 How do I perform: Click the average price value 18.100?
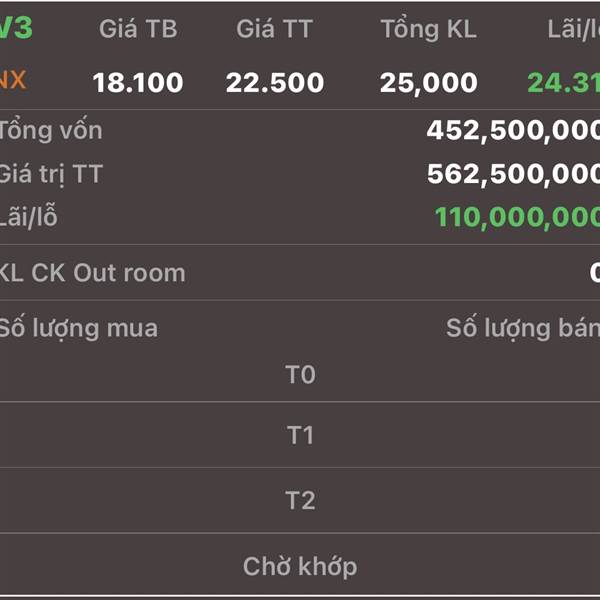pos(138,83)
